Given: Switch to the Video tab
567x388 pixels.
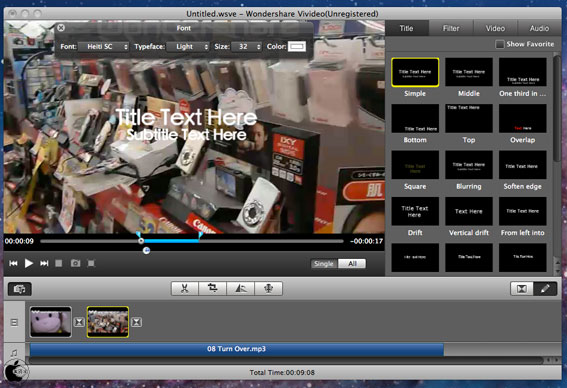Looking at the screenshot, I should point(495,28).
